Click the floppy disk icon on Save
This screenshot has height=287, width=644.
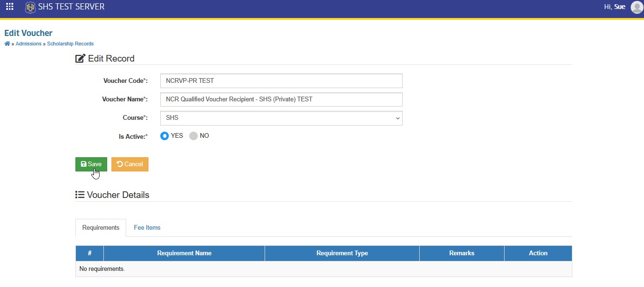click(x=84, y=164)
